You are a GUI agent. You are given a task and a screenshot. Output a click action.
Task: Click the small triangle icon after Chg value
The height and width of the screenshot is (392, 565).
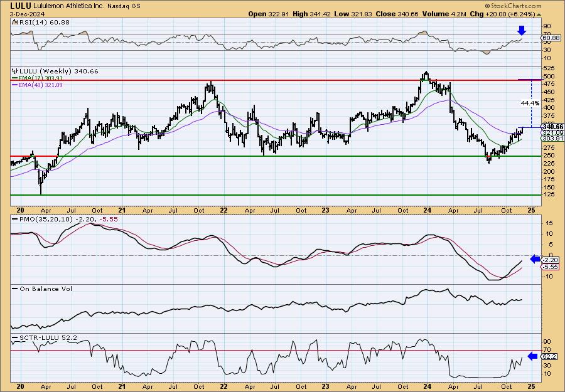539,14
